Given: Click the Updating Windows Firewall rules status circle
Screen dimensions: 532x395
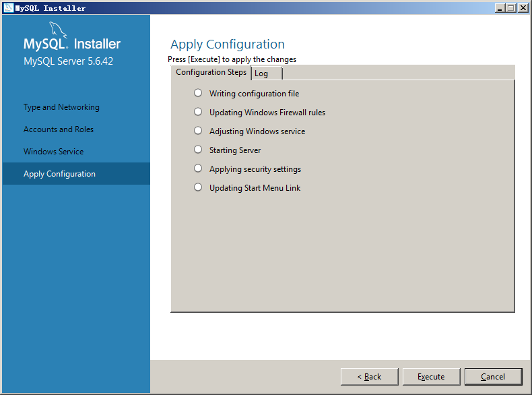Looking at the screenshot, I should pos(198,112).
